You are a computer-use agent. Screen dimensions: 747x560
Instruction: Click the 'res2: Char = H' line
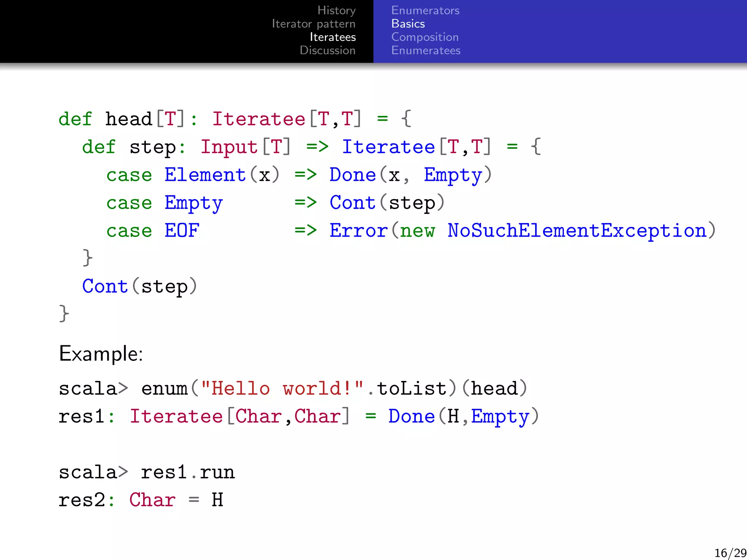[x=141, y=500]
